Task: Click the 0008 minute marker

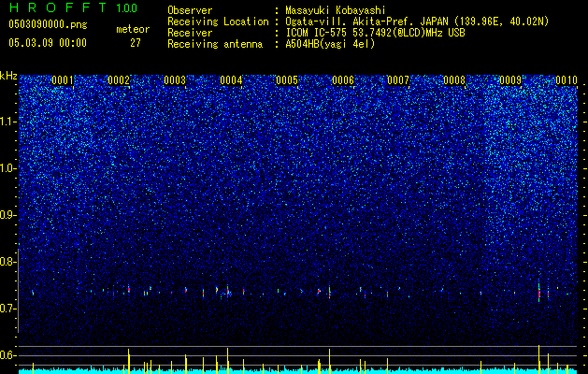Action: point(454,80)
